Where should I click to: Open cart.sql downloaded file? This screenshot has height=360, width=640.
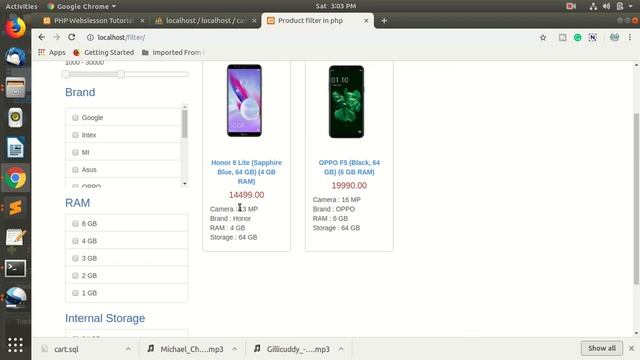coord(66,349)
